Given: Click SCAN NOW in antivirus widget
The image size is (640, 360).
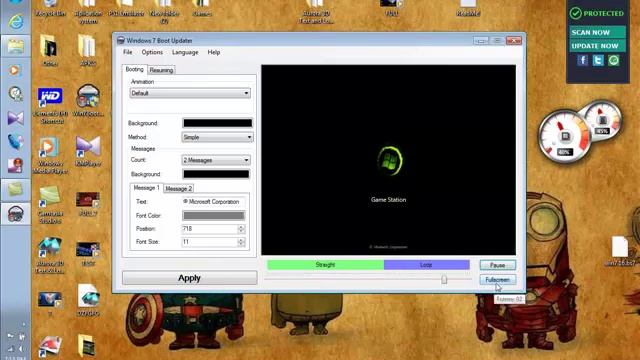Looking at the screenshot, I should [597, 32].
